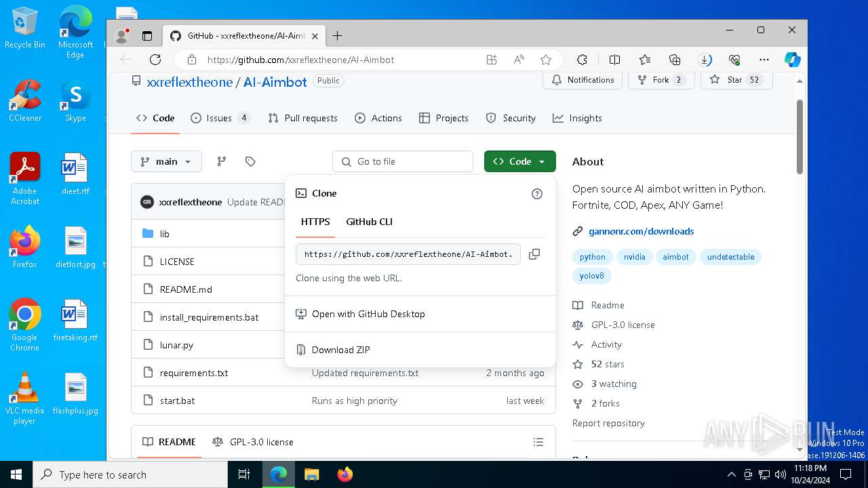Click the Go to file search field
The width and height of the screenshot is (868, 488).
[403, 161]
